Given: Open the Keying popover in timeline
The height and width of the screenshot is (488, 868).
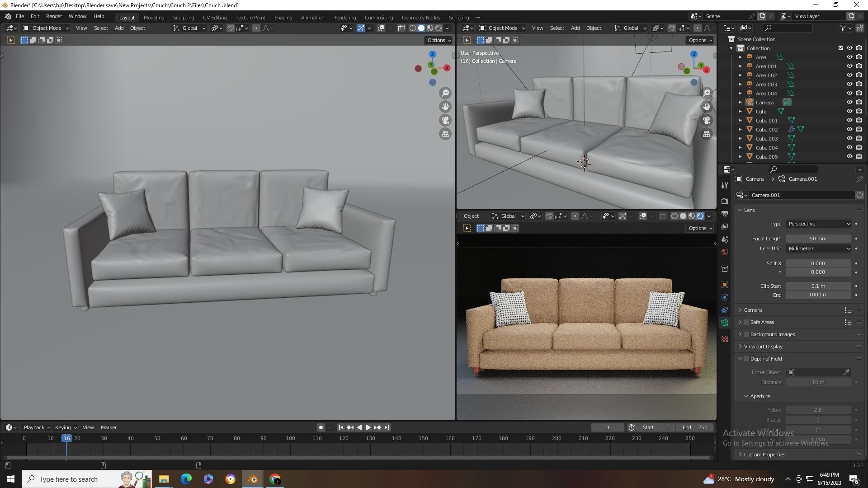Looking at the screenshot, I should (x=66, y=427).
